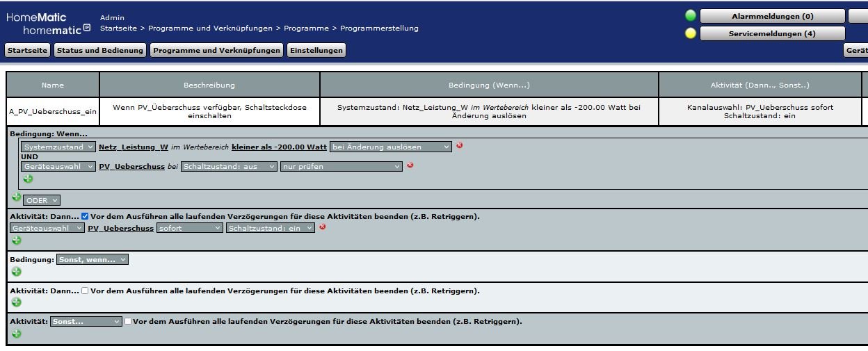Open 'Programme und Verknüpfungen' menu

[x=216, y=50]
